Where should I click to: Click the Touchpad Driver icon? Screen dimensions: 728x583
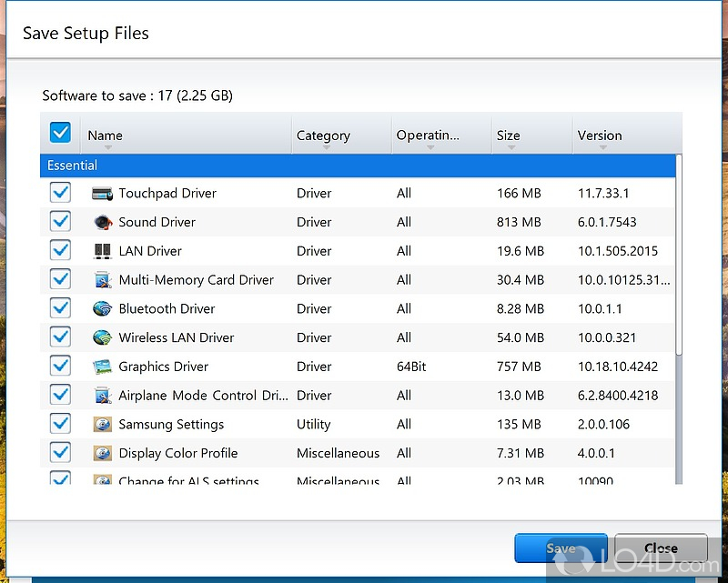point(102,193)
